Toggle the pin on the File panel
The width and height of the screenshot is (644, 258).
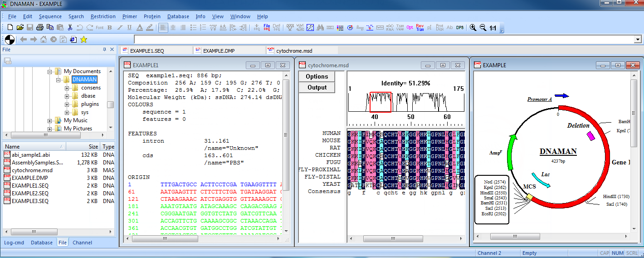click(x=105, y=50)
